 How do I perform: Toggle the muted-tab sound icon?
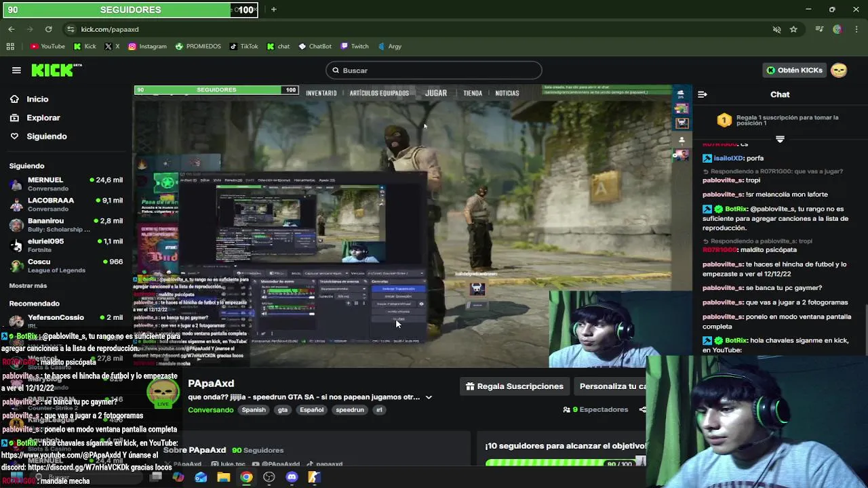point(777,29)
